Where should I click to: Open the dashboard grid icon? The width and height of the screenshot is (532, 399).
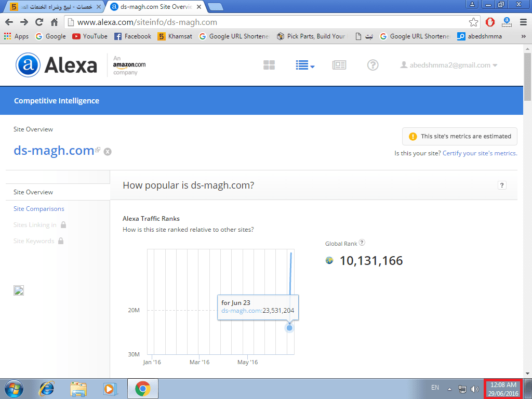point(269,65)
